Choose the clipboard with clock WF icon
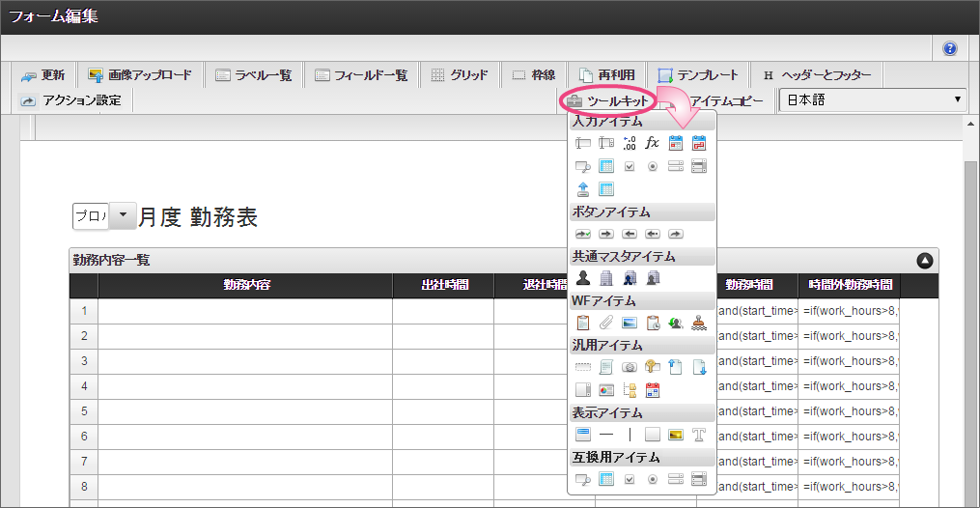980x508 pixels. (653, 323)
